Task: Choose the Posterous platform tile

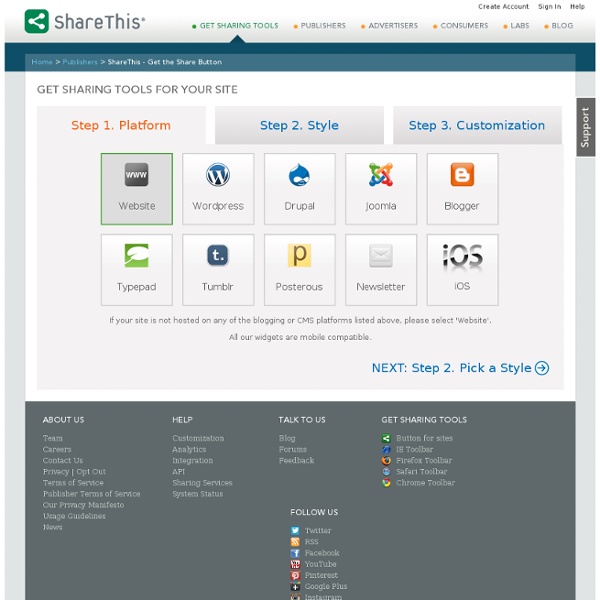Action: point(300,270)
